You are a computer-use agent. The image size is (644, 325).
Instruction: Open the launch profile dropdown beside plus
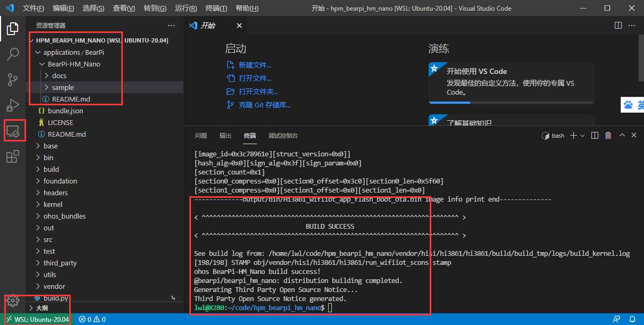(582, 136)
